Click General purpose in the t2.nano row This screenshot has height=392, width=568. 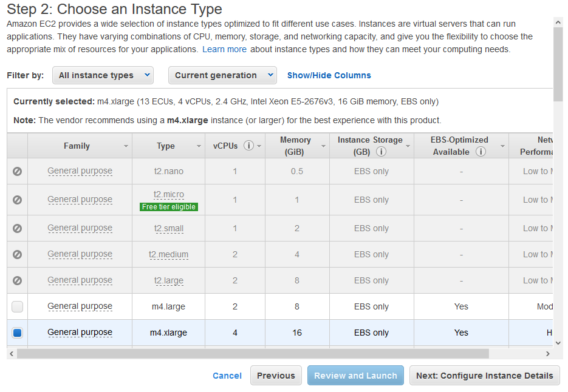point(80,171)
